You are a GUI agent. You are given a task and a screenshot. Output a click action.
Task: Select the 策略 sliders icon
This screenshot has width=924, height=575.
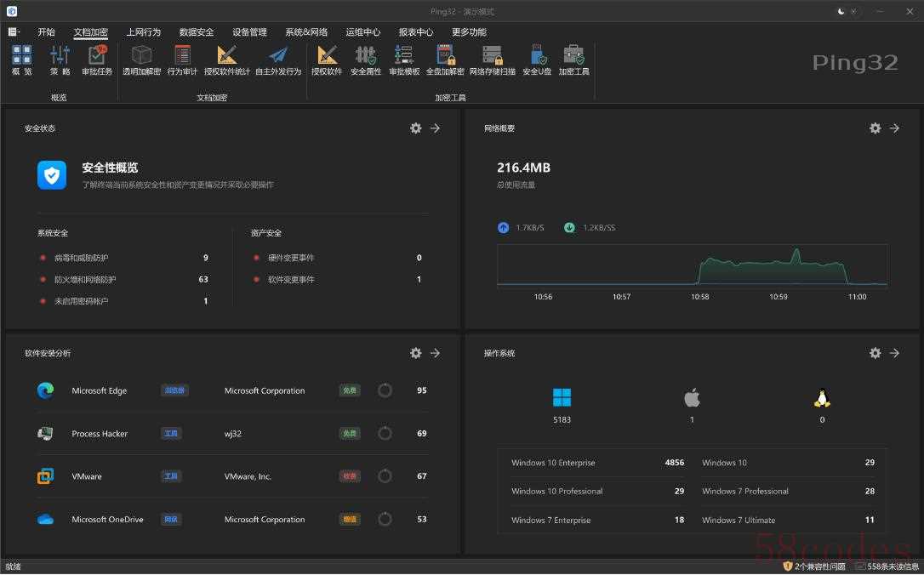(x=60, y=60)
